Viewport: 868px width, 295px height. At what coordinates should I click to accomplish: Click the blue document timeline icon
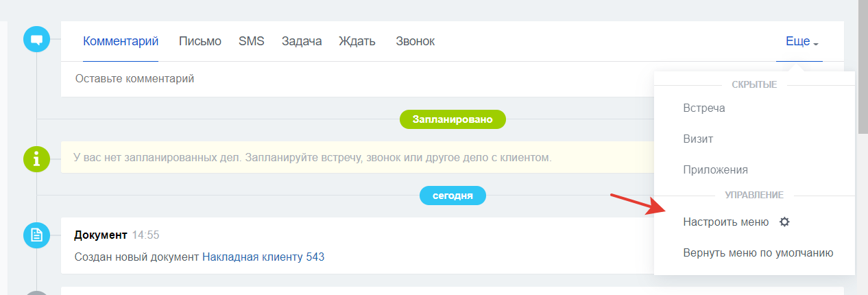(x=37, y=235)
